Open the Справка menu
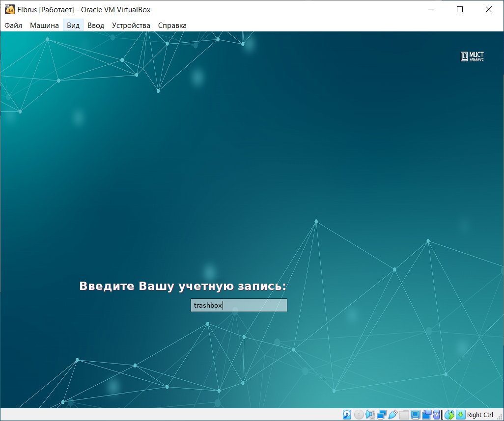Viewport: 504px width, 421px height. [172, 26]
